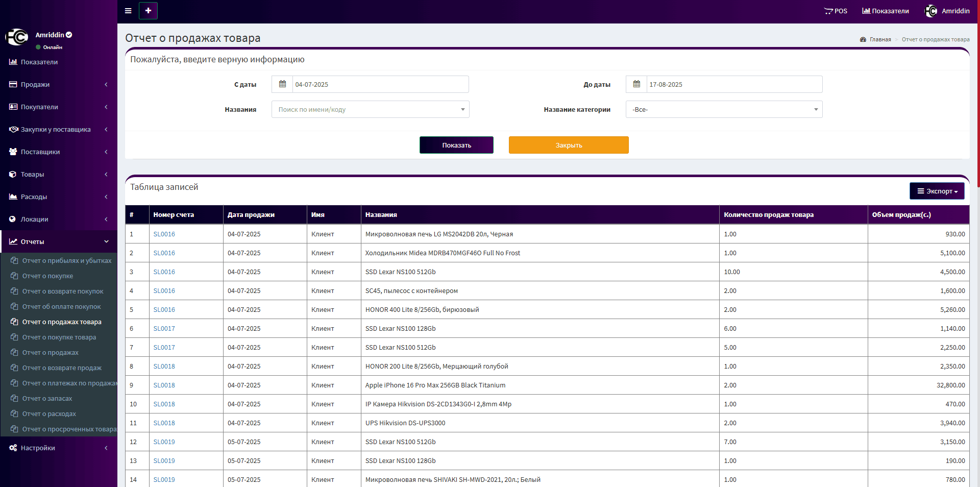Click the Поставщики people icon in sidebar
The width and height of the screenshot is (980, 487).
point(13,152)
